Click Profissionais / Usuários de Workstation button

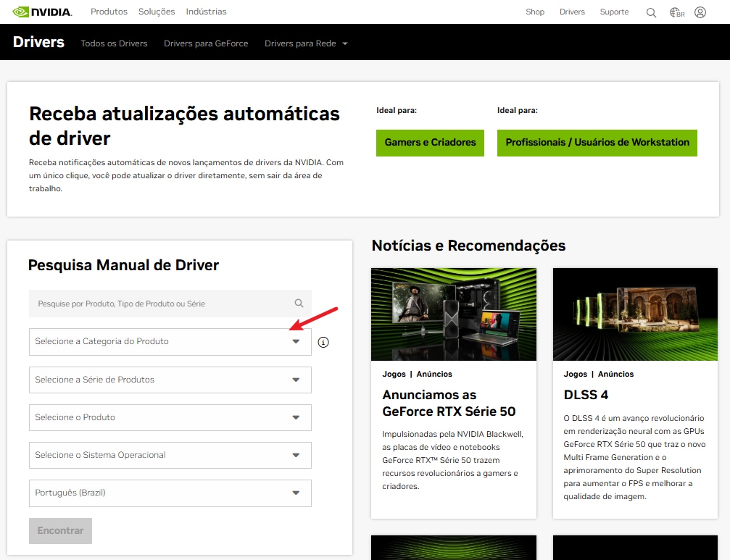coord(597,143)
